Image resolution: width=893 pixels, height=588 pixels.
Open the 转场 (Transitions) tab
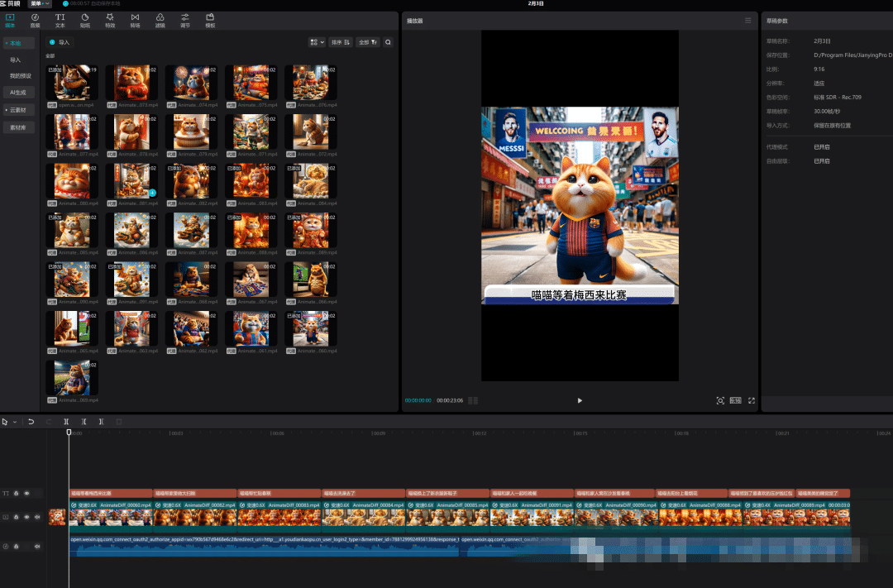135,21
